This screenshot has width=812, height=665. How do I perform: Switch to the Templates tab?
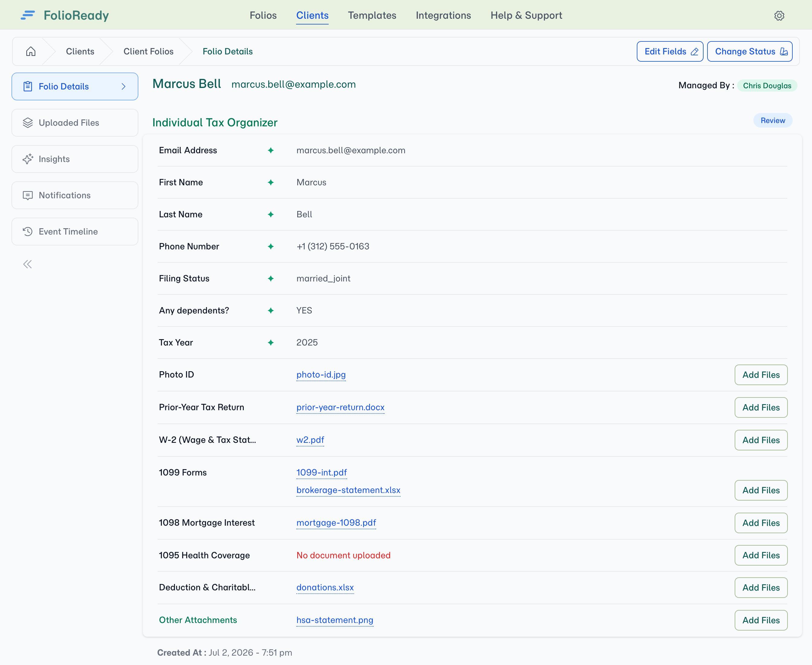[x=372, y=15]
